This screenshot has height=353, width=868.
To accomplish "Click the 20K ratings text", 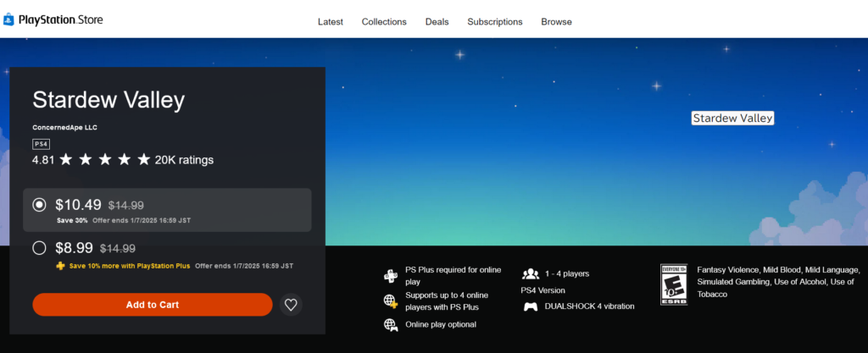I will [x=184, y=160].
